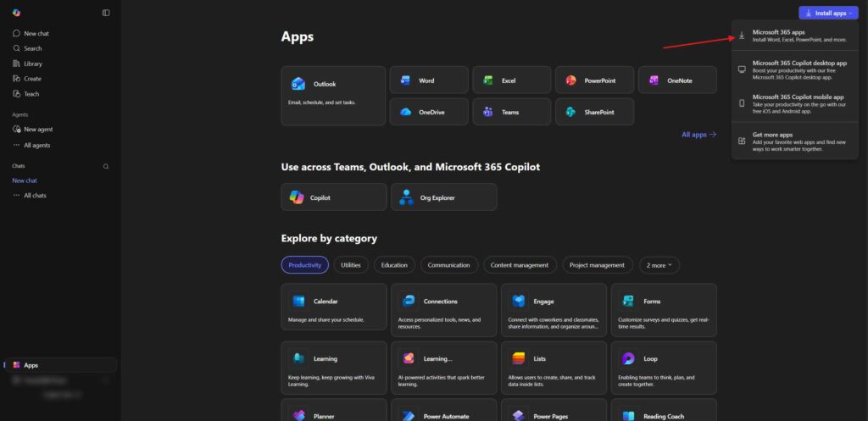This screenshot has height=421, width=868.
Task: Launch Word from the apps grid
Action: (x=428, y=80)
